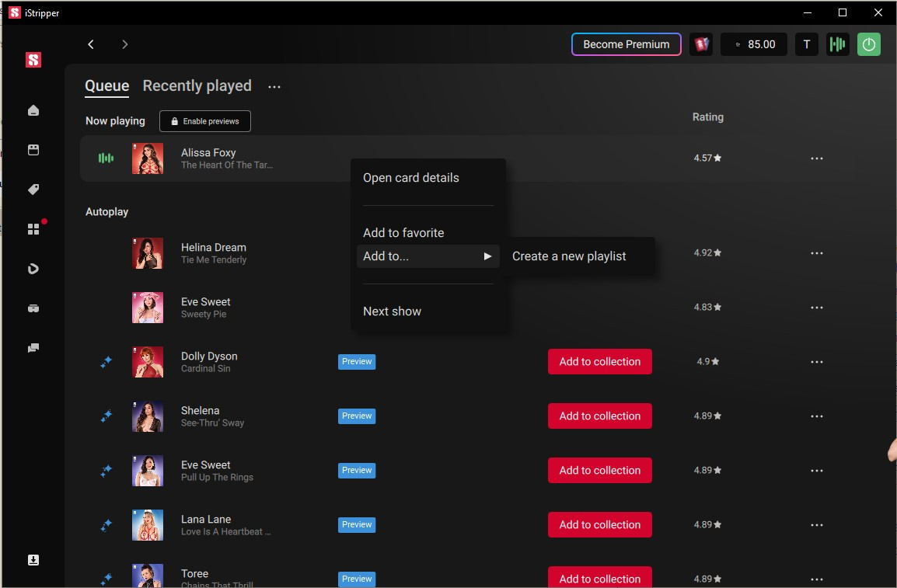Click the home icon in the sidebar
The image size is (897, 588).
coord(33,110)
